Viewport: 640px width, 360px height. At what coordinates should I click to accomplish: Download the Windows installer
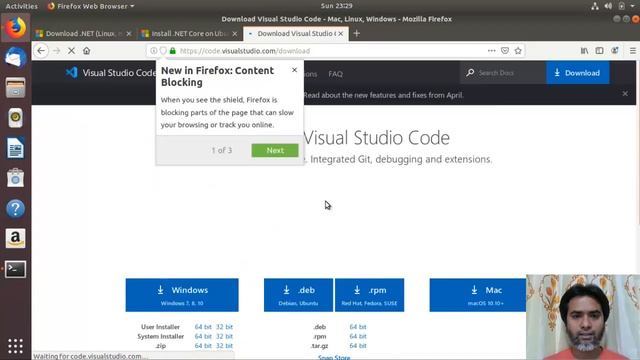pyautogui.click(x=182, y=295)
